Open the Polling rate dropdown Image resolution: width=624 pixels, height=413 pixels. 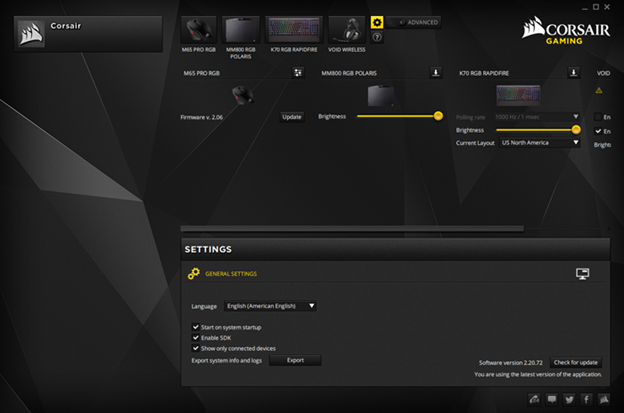536,117
